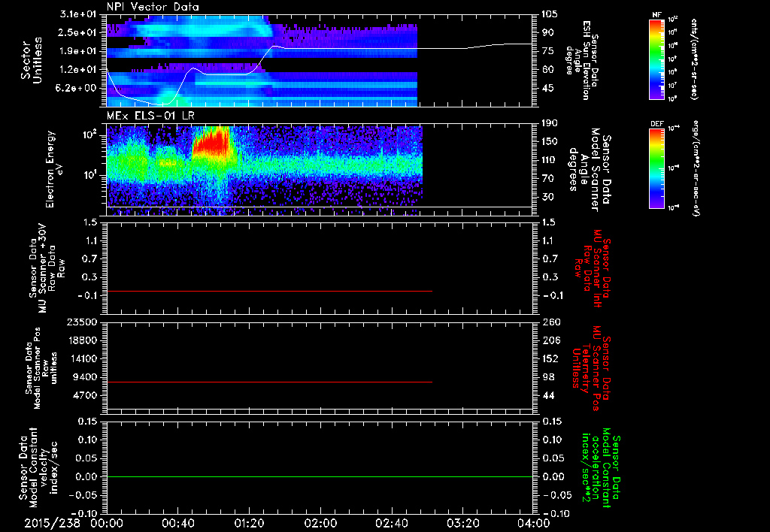Click the 02:40 time tick label
Viewport: 770px width, 532px height.
click(391, 523)
